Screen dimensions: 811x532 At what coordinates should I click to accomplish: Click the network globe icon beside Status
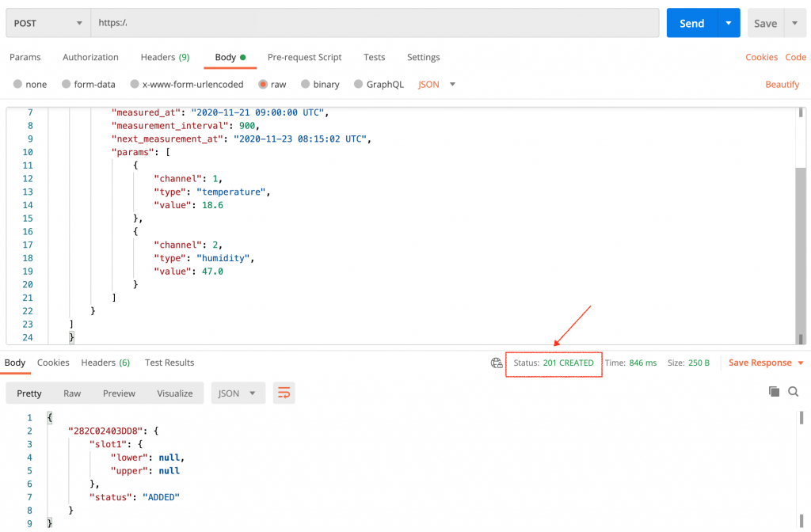pyautogui.click(x=497, y=363)
